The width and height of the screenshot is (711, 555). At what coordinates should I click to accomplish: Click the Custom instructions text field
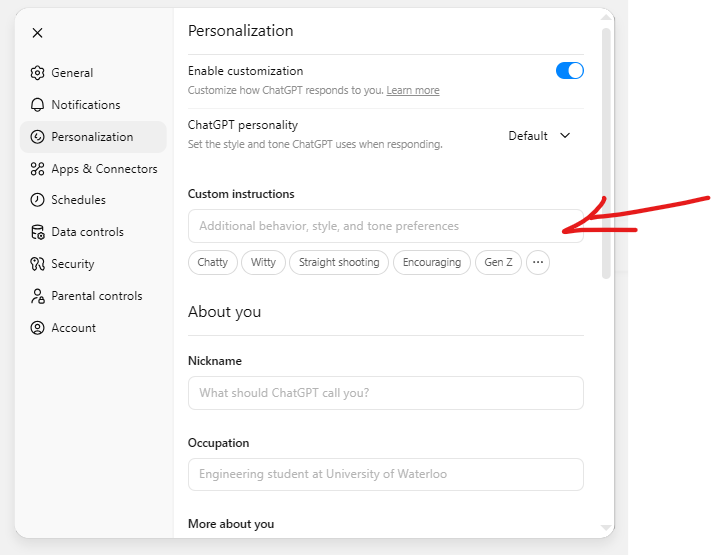385,226
